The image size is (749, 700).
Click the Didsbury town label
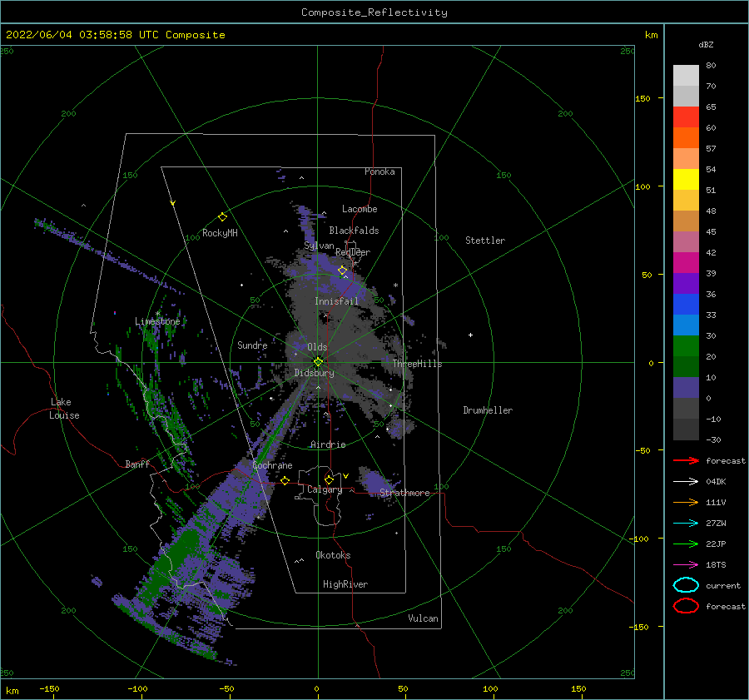(314, 373)
